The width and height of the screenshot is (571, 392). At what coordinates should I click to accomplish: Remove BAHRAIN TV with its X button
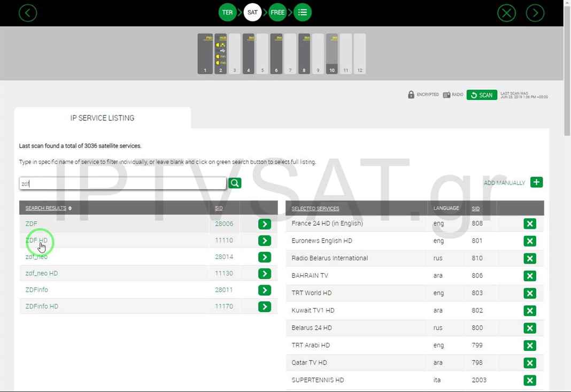[529, 276]
